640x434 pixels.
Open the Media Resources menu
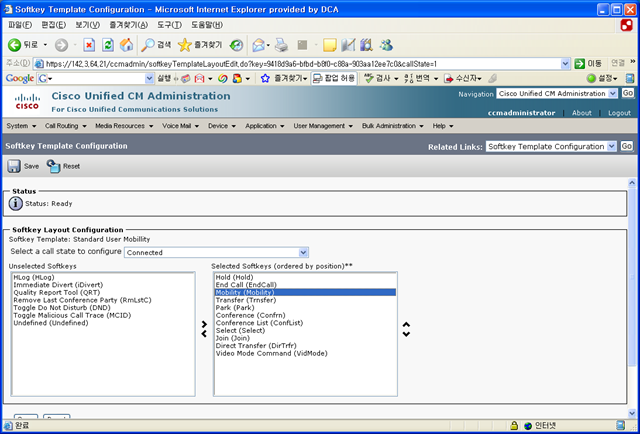[124, 126]
